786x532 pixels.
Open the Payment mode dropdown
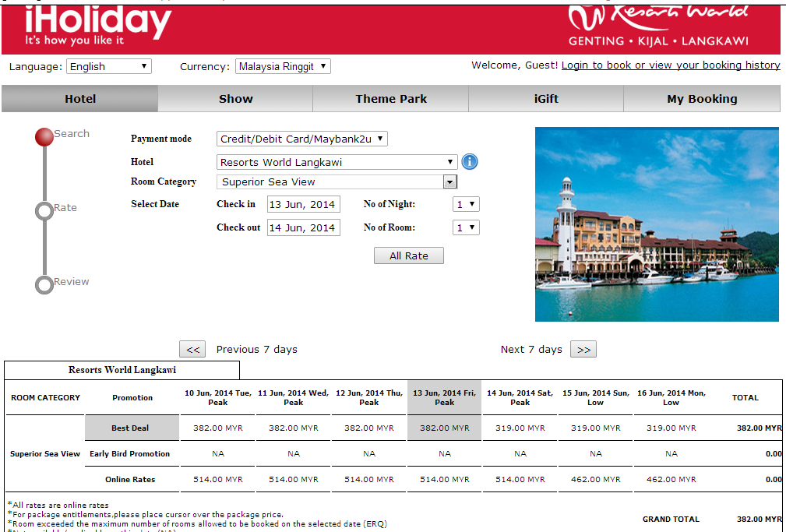click(x=301, y=139)
